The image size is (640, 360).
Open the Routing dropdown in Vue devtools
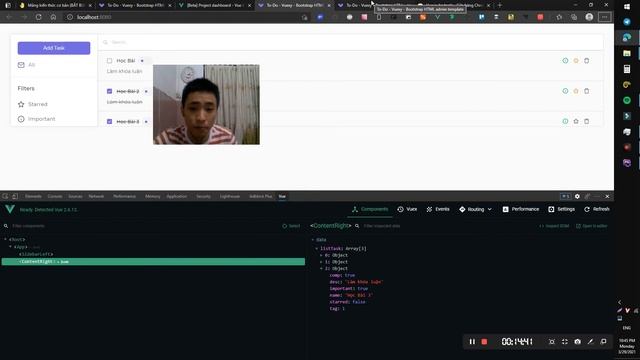[476, 209]
